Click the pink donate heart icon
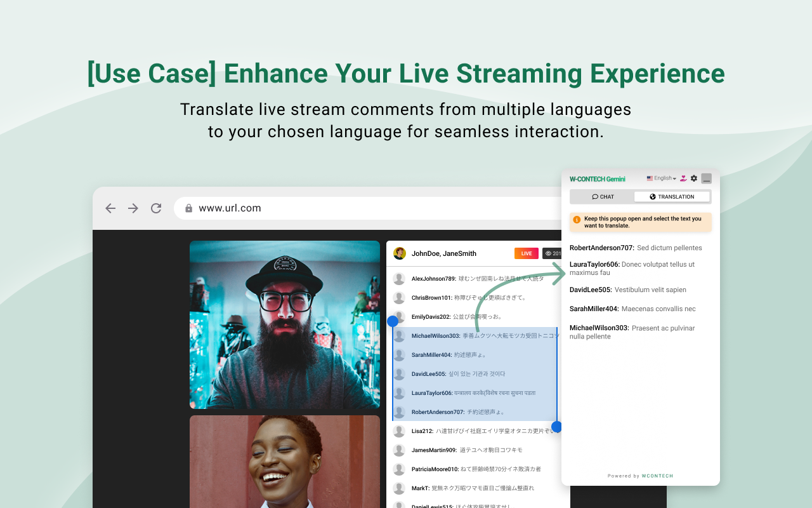Screen dimensions: 812x508 [x=683, y=178]
